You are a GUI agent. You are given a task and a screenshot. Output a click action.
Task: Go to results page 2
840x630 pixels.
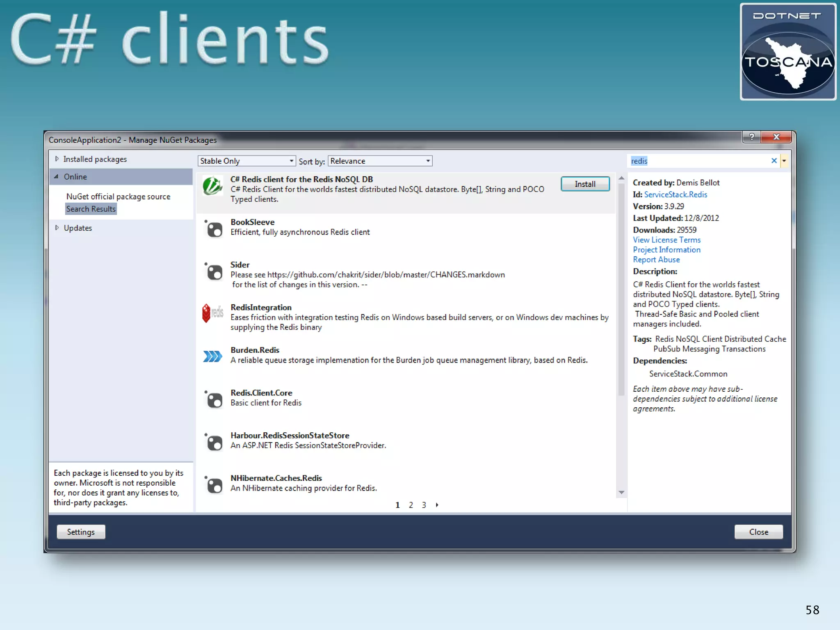coord(411,505)
